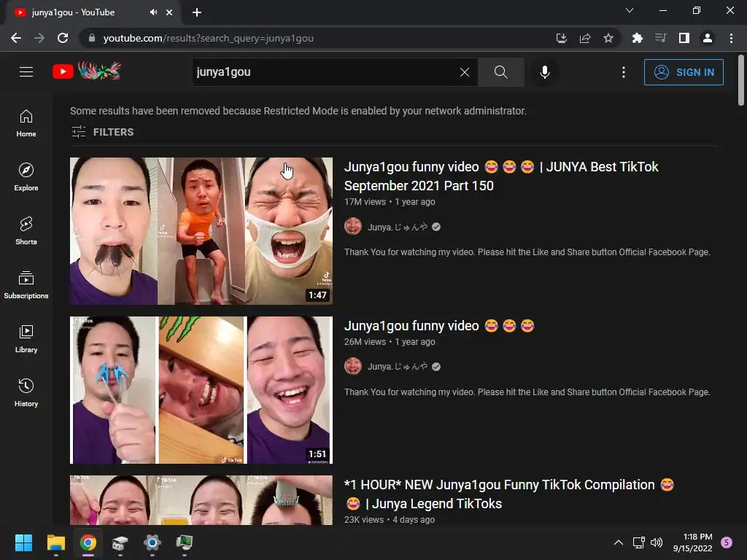Open the taskbar volume icon
The image size is (747, 560).
pos(657,542)
